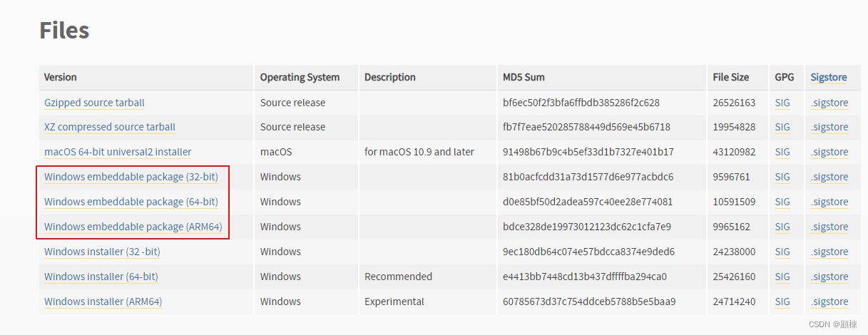
Task: Download the XZ compressed source tarball
Action: pyautogui.click(x=109, y=127)
